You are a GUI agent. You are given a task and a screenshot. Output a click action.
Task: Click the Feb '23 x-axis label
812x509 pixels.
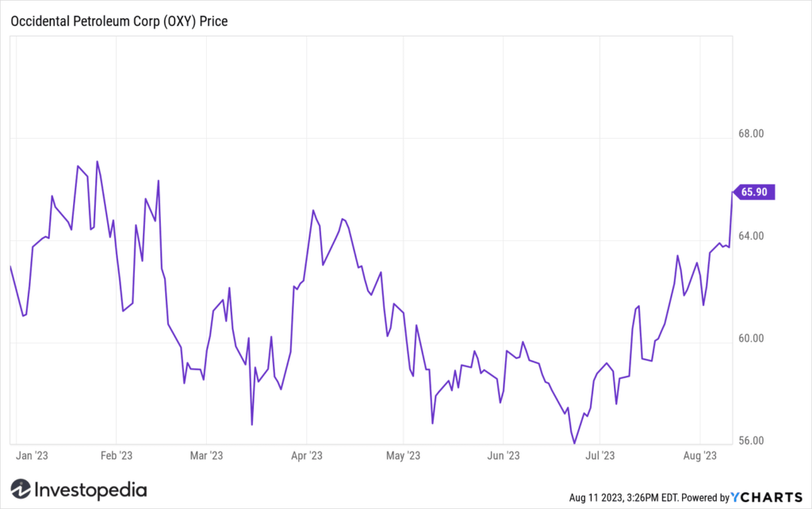coord(117,456)
